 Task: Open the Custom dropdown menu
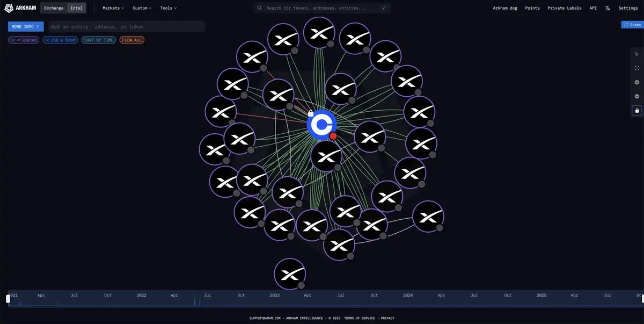point(142,8)
